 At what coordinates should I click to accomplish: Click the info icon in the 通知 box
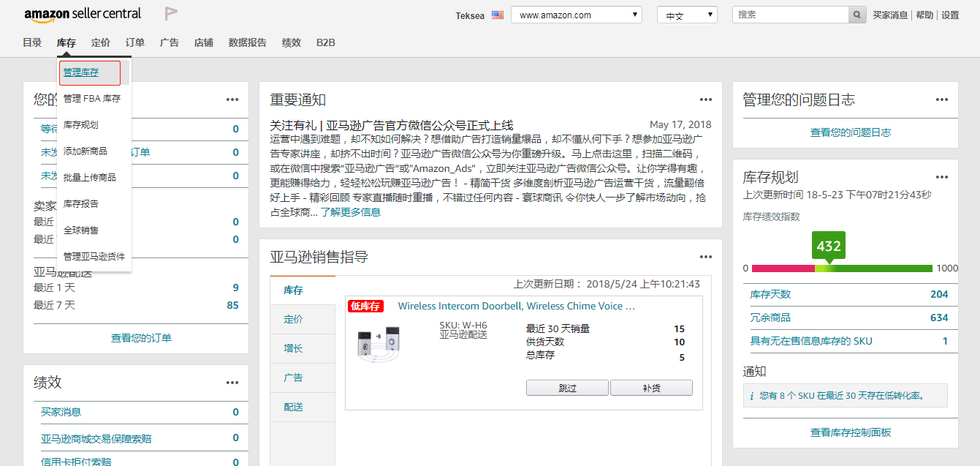click(x=752, y=396)
